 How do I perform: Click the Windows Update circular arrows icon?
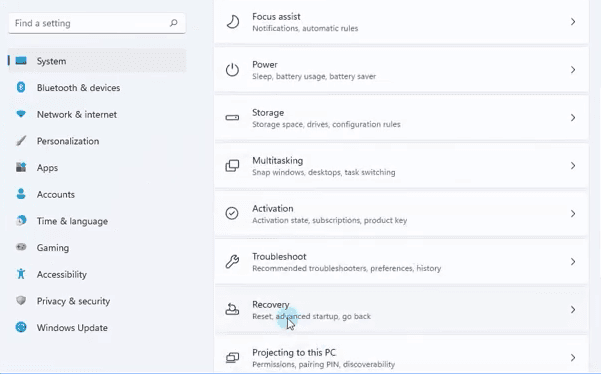pyautogui.click(x=21, y=327)
